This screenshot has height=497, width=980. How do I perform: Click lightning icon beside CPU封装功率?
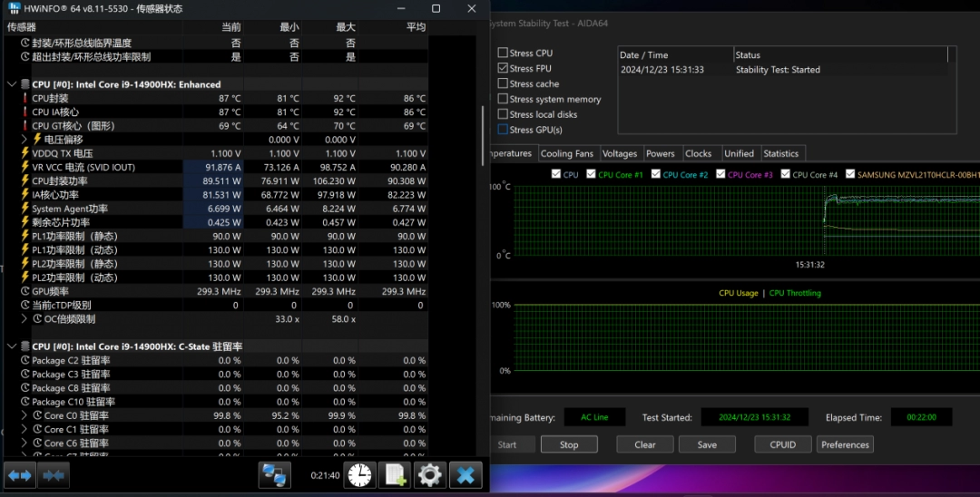tap(25, 180)
